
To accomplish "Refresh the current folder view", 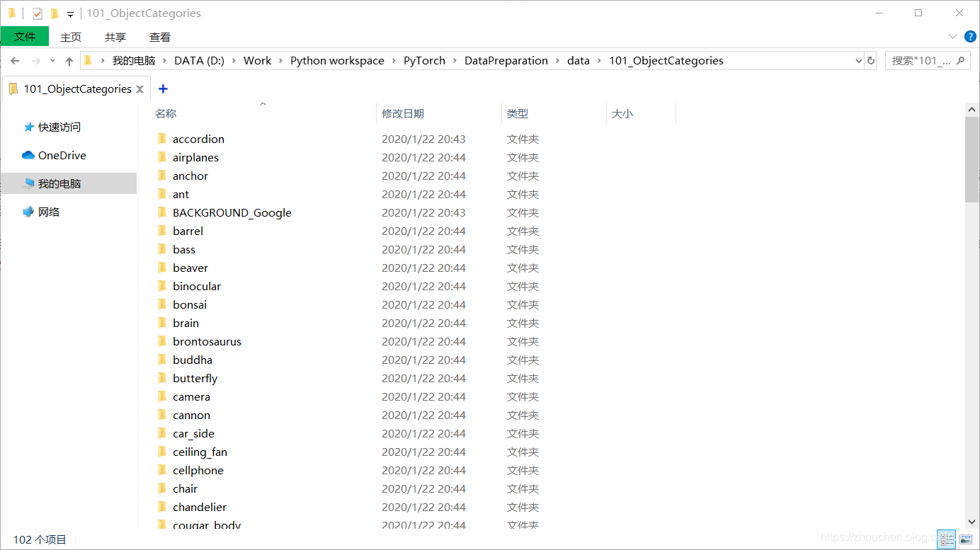I will (871, 61).
